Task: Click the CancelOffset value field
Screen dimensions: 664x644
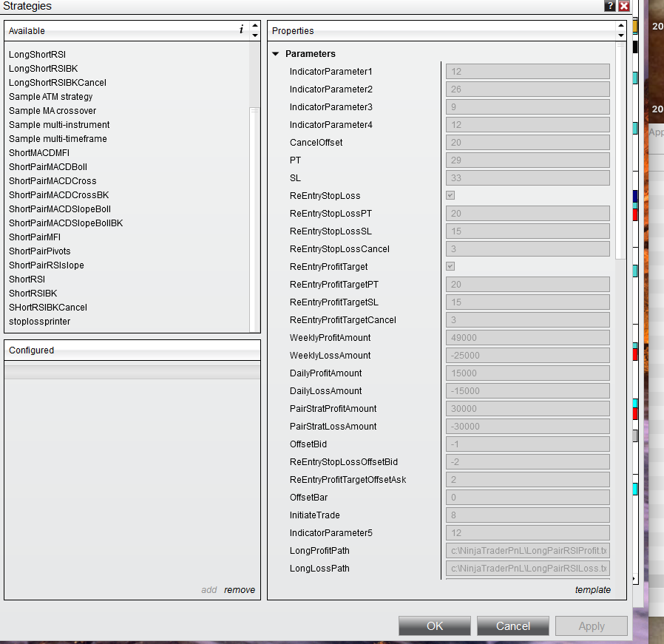Action: click(528, 142)
